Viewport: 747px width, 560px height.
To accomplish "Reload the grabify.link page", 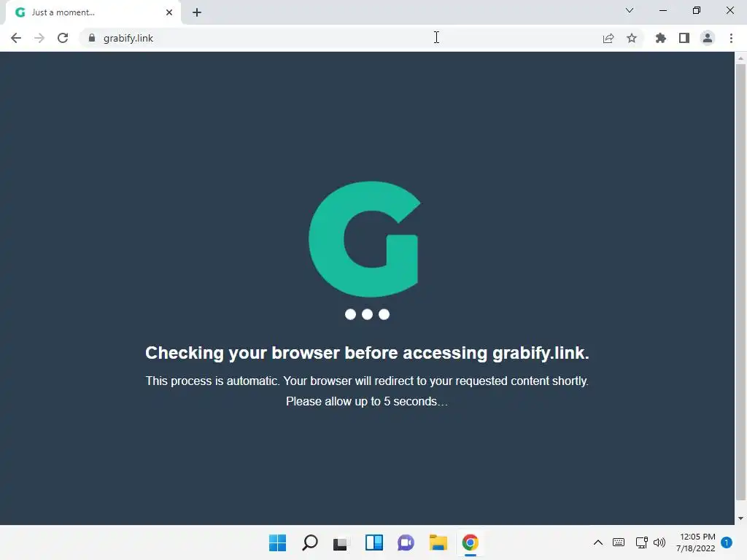I will [x=63, y=38].
